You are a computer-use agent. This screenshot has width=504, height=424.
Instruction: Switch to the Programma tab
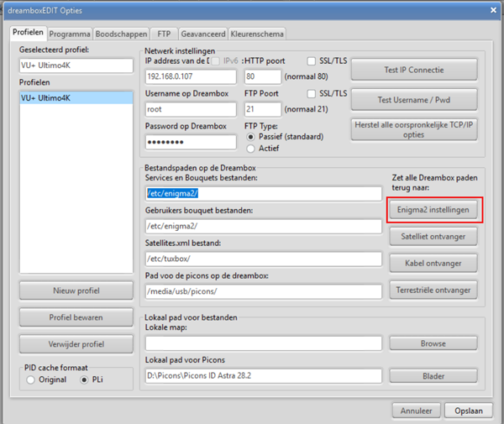pyautogui.click(x=69, y=34)
